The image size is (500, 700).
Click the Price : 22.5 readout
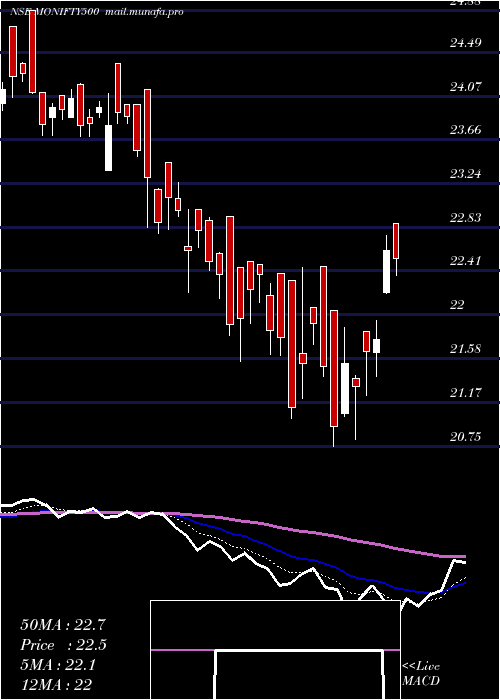[64, 645]
